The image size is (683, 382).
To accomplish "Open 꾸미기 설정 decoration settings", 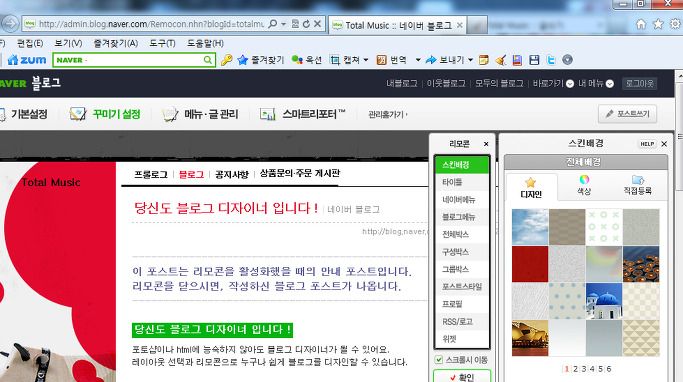I will [x=105, y=114].
